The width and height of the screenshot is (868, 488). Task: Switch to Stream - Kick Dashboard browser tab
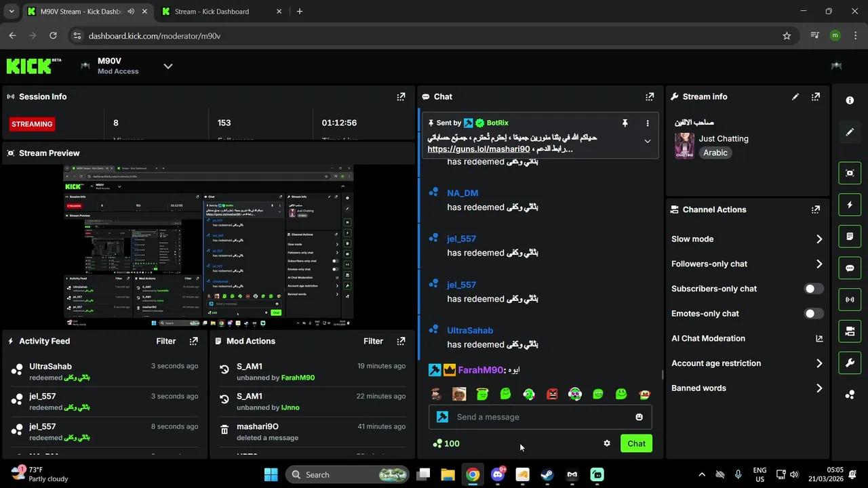click(212, 12)
